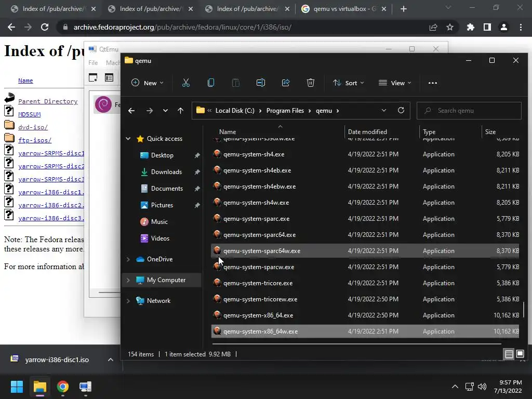Viewport: 532px width, 399px height.
Task: Expand OneDrive tree node
Action: (128, 259)
